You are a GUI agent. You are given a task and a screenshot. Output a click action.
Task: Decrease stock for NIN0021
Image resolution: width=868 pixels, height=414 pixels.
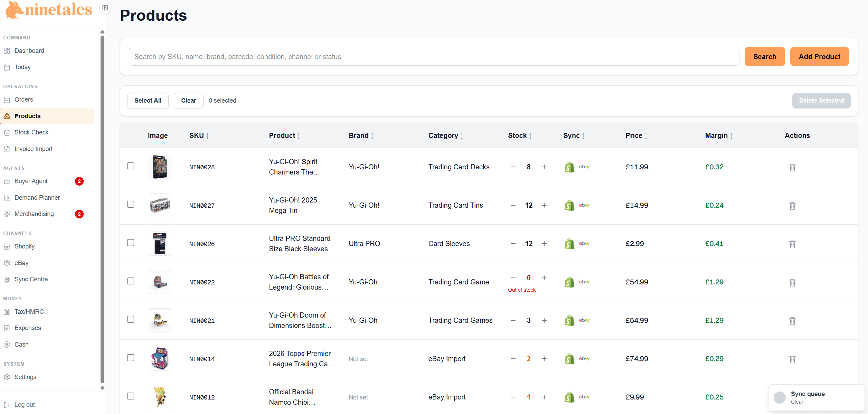(x=513, y=320)
